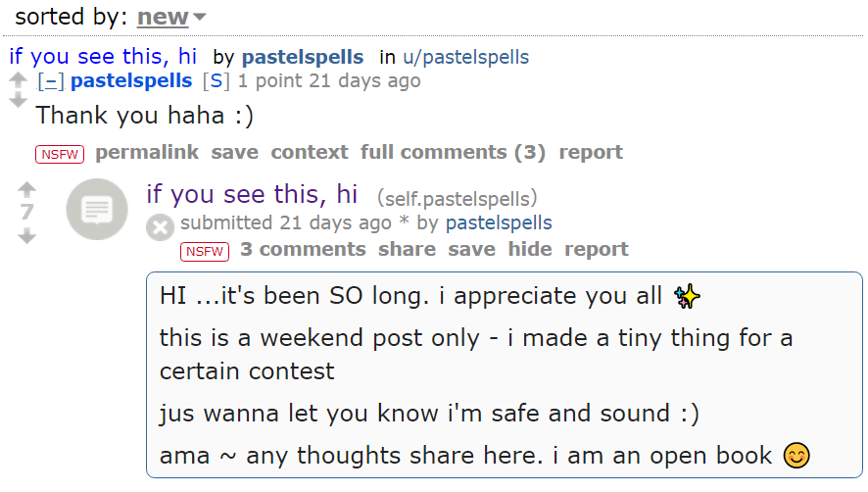Click the NSFW tag on the comment

[60, 154]
